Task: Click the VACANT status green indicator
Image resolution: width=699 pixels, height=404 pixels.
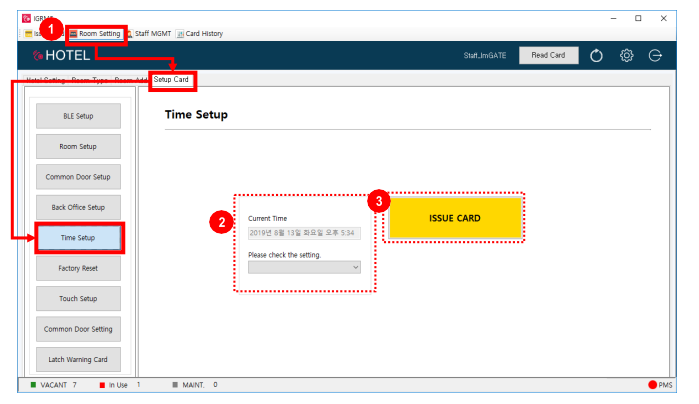Action: [x=33, y=385]
